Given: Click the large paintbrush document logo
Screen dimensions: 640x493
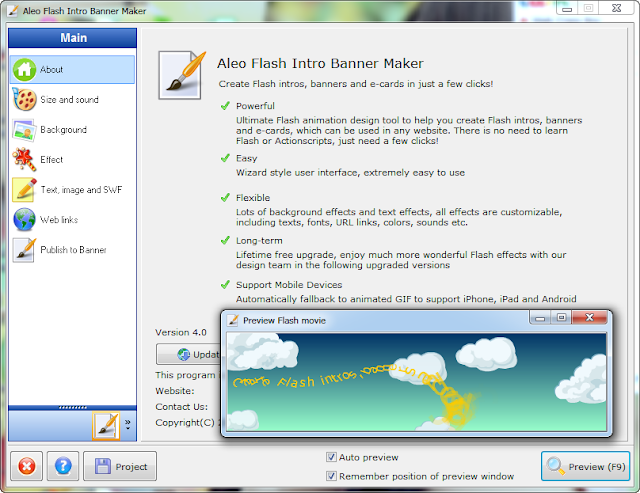Looking at the screenshot, I should [x=181, y=75].
